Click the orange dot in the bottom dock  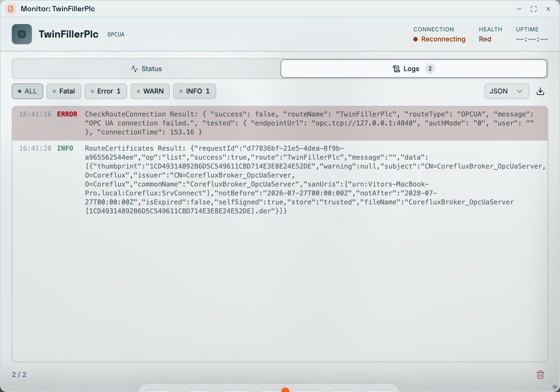click(285, 390)
